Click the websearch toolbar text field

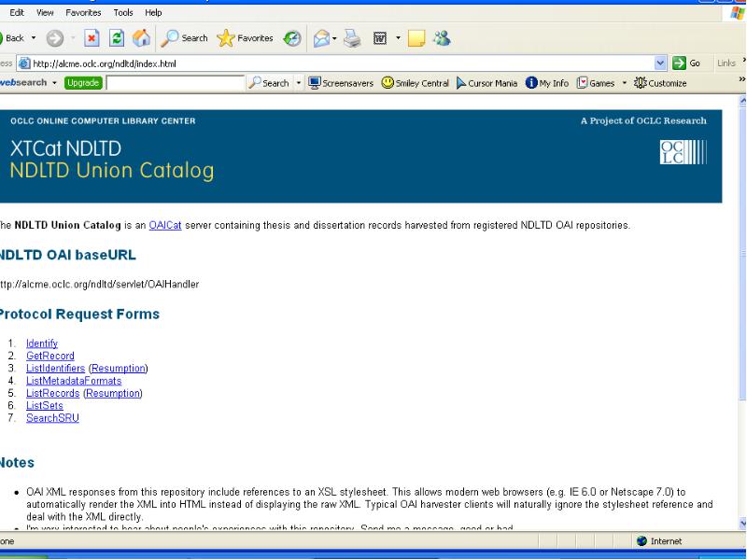[x=175, y=83]
